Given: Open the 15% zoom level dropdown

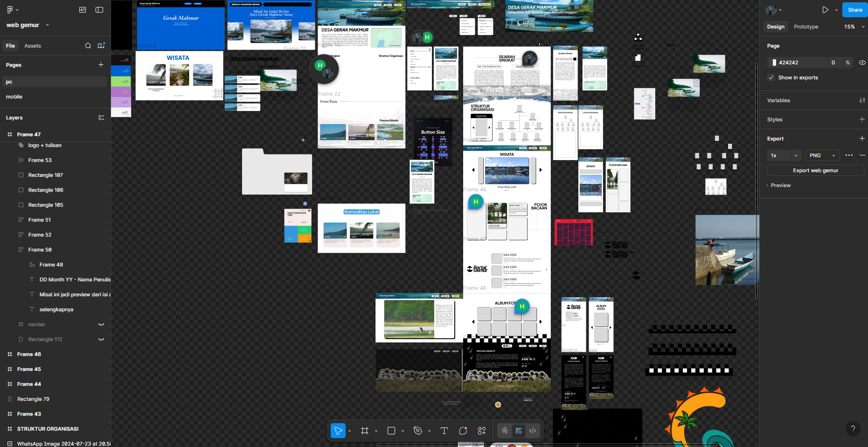Looking at the screenshot, I should 854,27.
